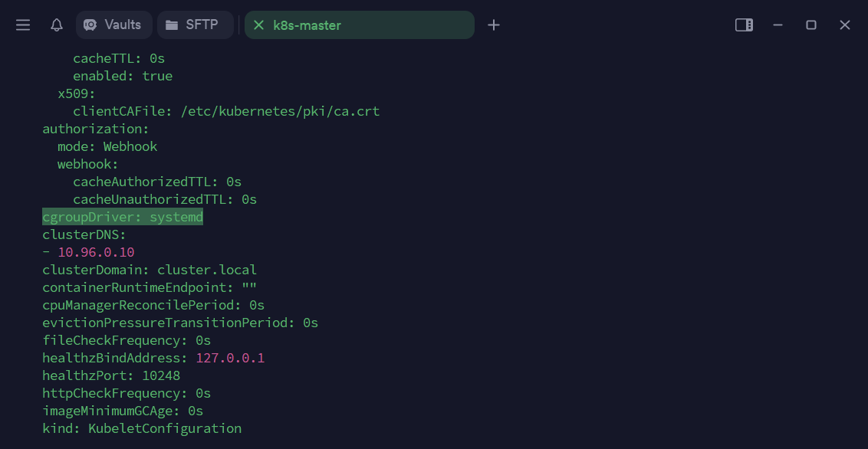
Task: Switch to the SFTP tab
Action: (x=195, y=25)
